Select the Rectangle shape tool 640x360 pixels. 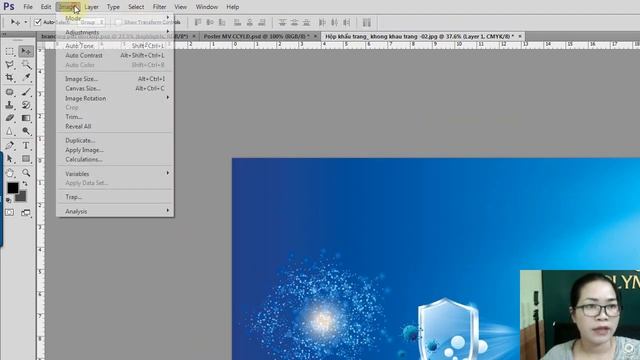pos(26,159)
